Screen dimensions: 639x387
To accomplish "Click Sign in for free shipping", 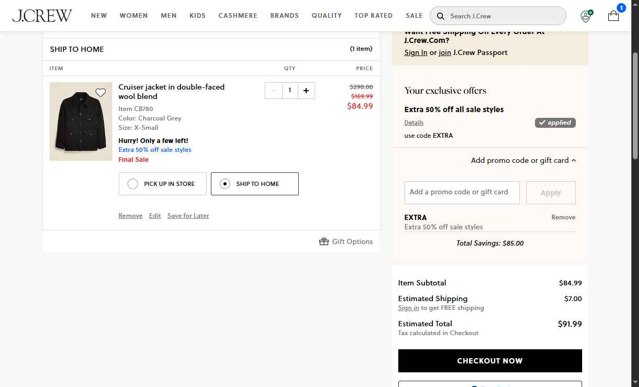I will [408, 308].
